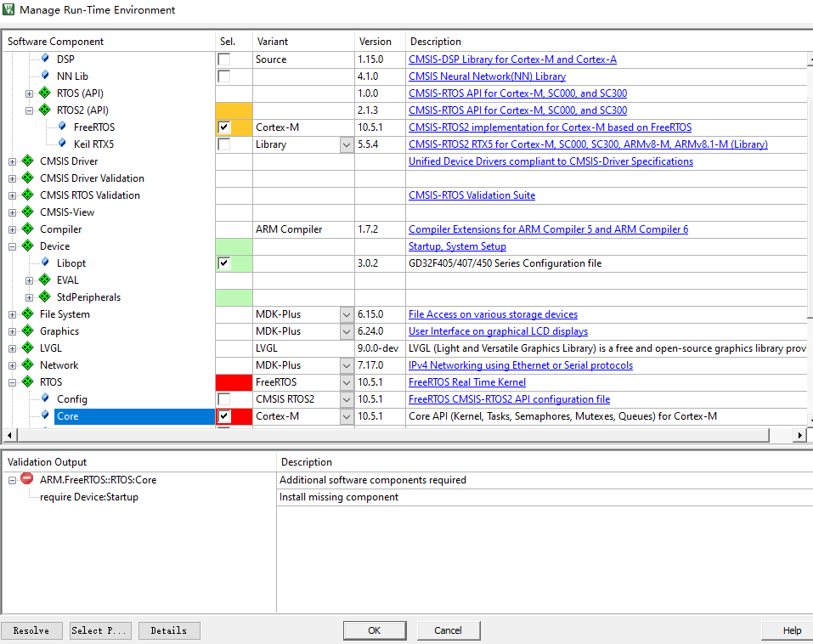Click the red error icon in Validation Output

click(x=27, y=479)
